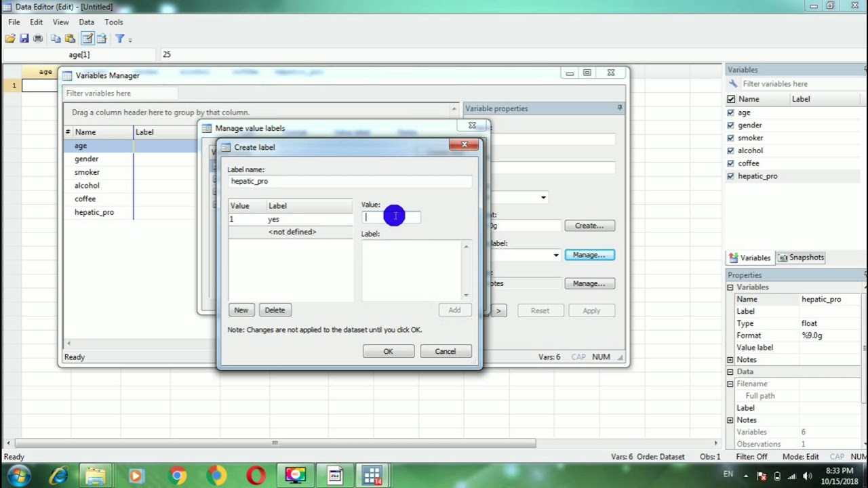The image size is (868, 488).
Task: Open File Explorer from the taskbar
Action: pos(96,476)
